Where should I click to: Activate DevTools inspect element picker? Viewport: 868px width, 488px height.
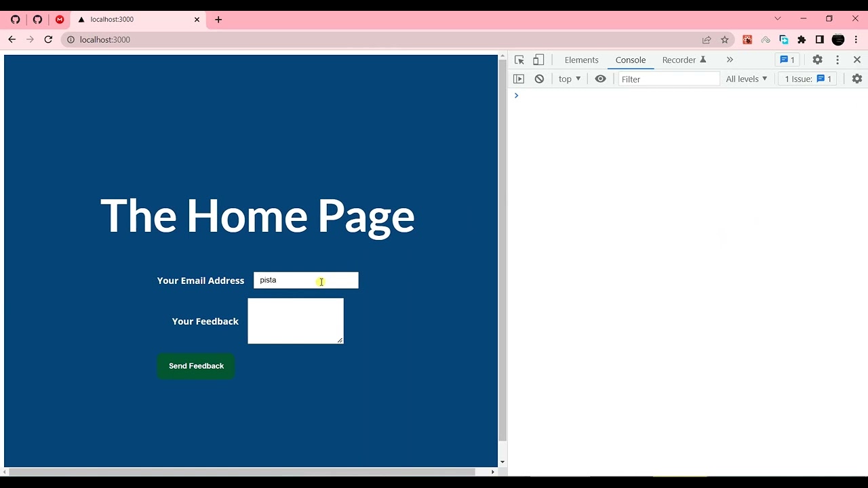[x=519, y=60]
